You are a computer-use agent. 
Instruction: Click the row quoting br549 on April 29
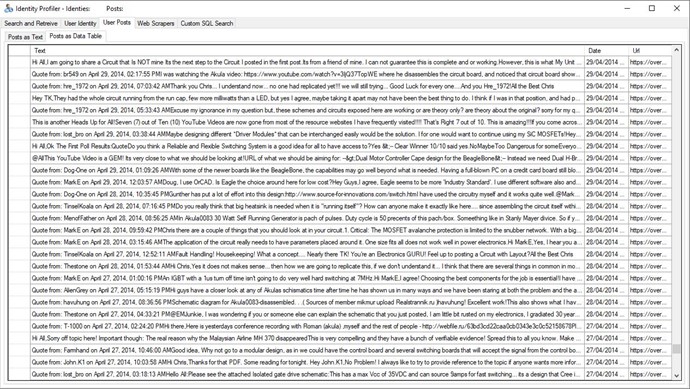click(307, 74)
